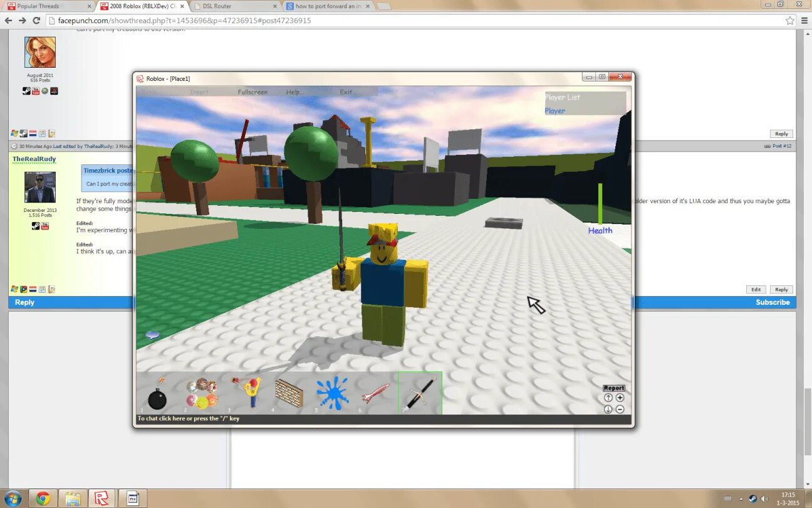Click the Windows icon in the upper post footer

tap(14, 134)
